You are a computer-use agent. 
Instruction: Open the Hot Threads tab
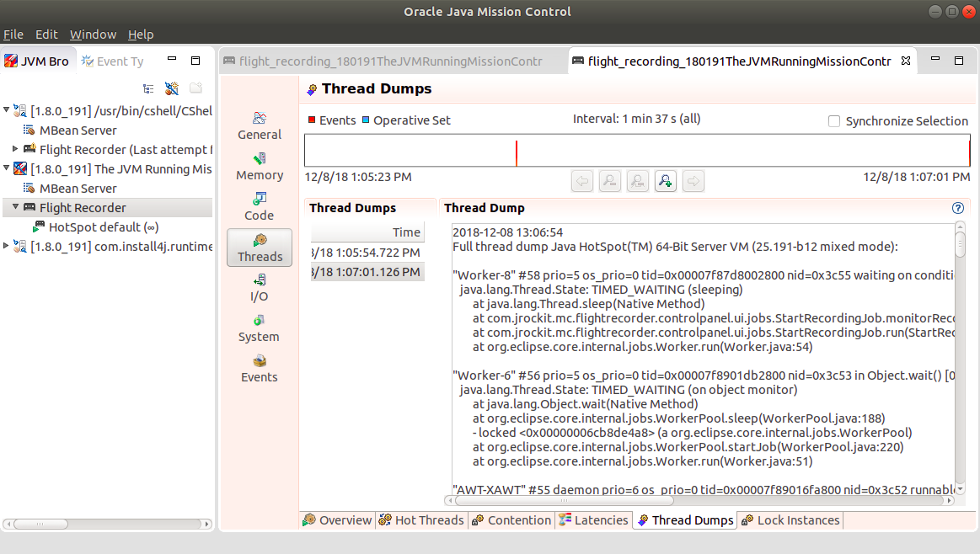[x=422, y=520]
